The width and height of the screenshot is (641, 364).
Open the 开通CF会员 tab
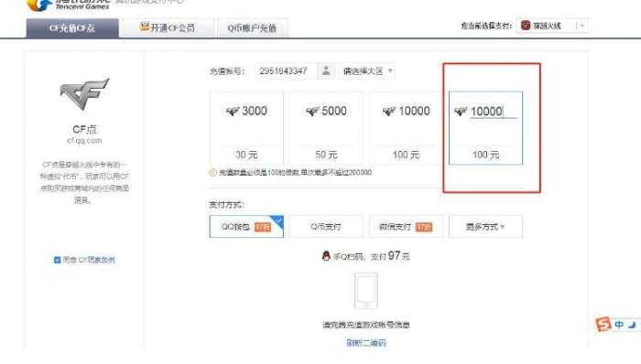168,27
